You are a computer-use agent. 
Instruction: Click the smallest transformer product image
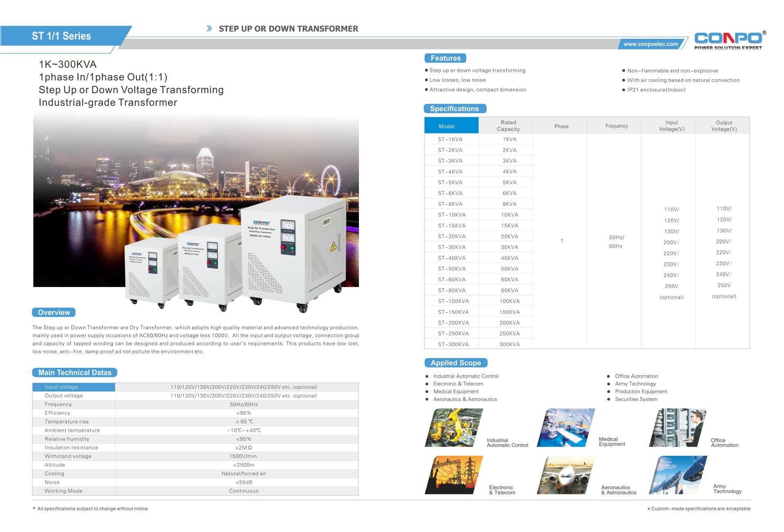(151, 272)
